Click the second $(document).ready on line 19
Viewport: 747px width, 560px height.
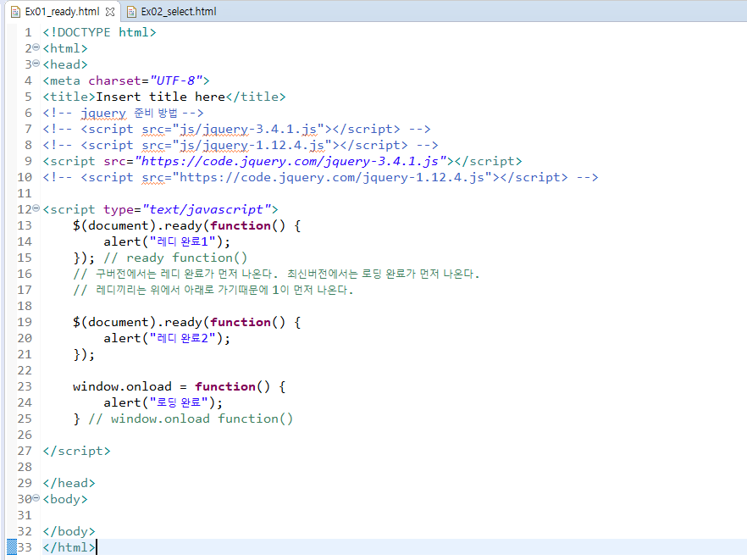tap(187, 322)
